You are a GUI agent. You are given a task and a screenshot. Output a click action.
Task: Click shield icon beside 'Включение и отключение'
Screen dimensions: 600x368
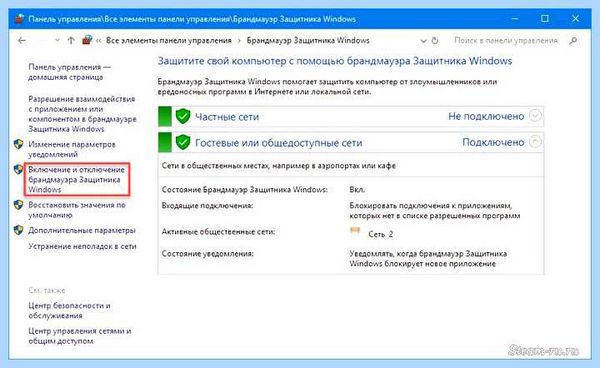(18, 169)
